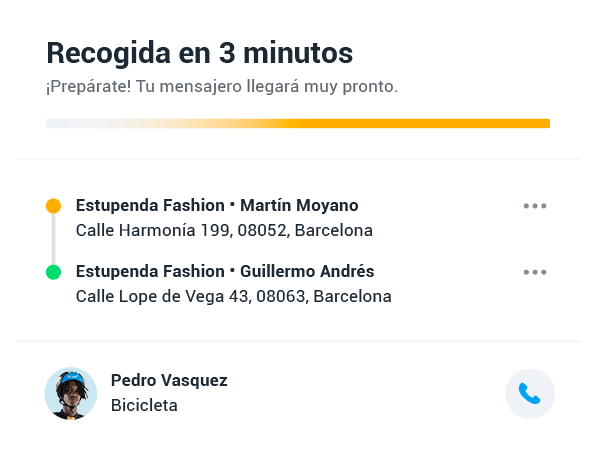Click the orange pickup progress bar

tap(298, 123)
